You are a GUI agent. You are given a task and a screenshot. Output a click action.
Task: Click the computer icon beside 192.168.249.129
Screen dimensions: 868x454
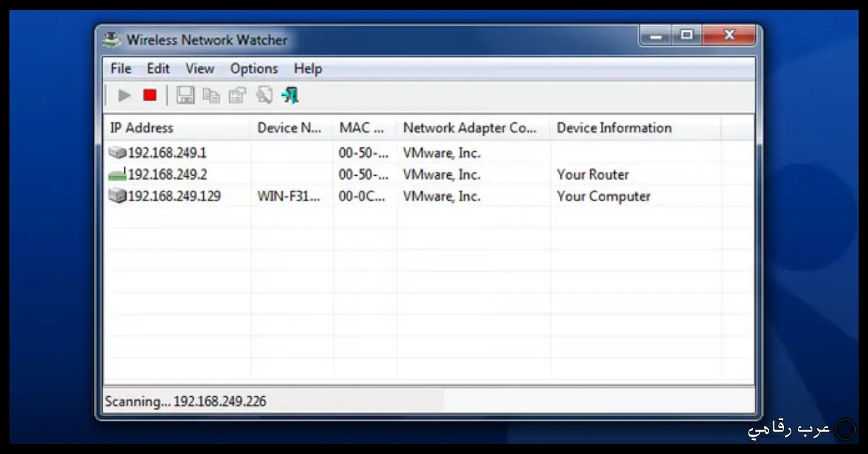[x=118, y=196]
